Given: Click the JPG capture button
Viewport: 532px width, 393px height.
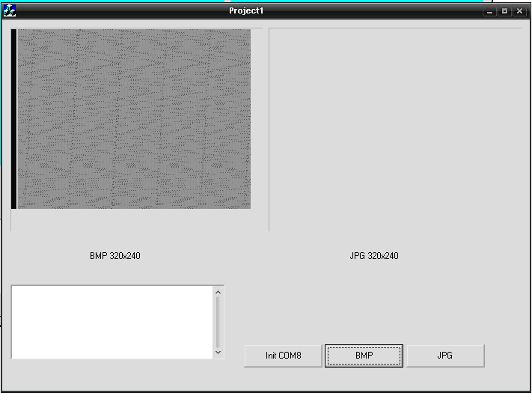Looking at the screenshot, I should tap(445, 356).
